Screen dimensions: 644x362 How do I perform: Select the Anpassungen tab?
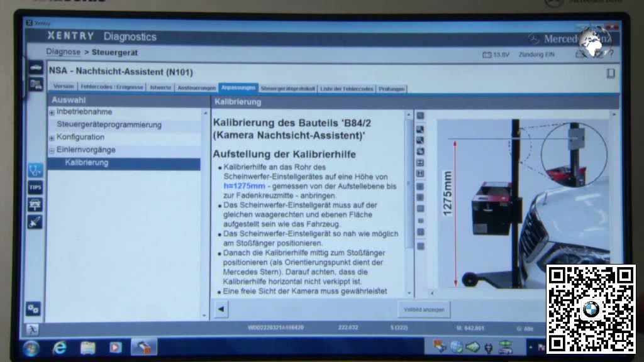(x=238, y=88)
